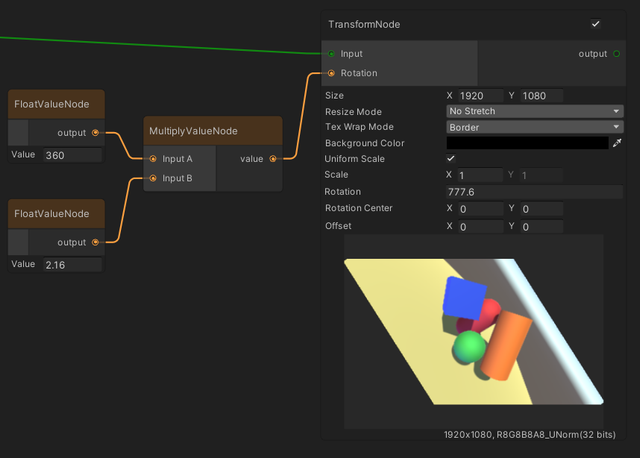Click the value output port of MultiplyValueNode
This screenshot has width=640, height=458.
(x=273, y=158)
